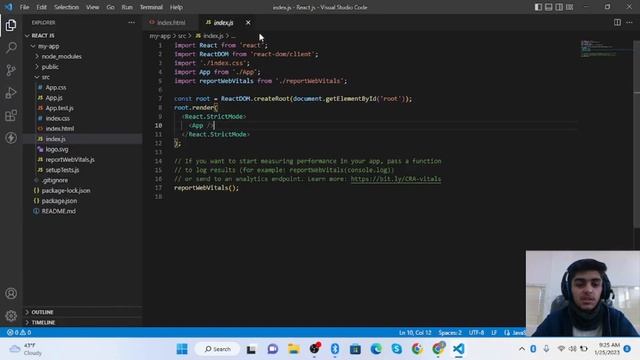Open the Accounts icon in activity bar
The height and width of the screenshot is (360, 640).
tap(11, 293)
